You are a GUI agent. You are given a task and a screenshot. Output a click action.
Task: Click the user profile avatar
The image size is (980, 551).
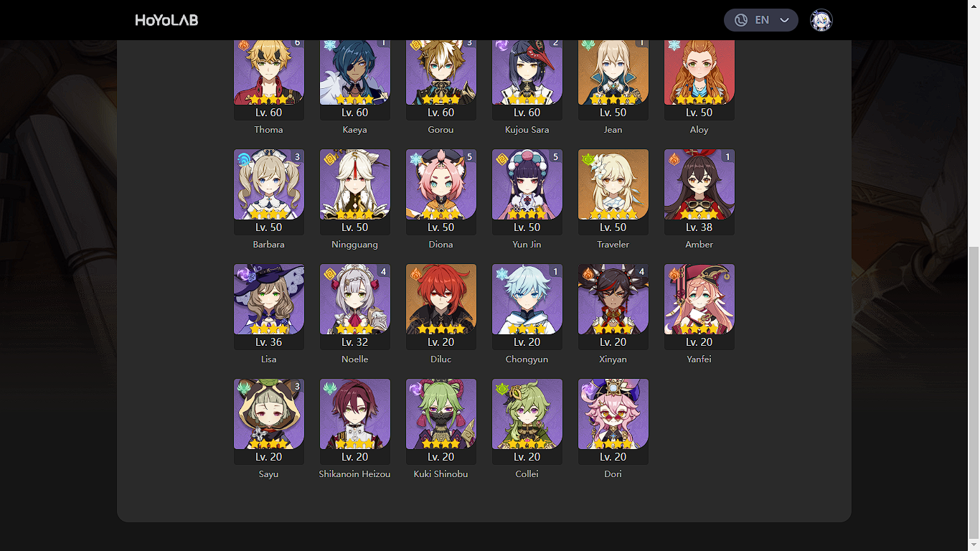point(821,20)
